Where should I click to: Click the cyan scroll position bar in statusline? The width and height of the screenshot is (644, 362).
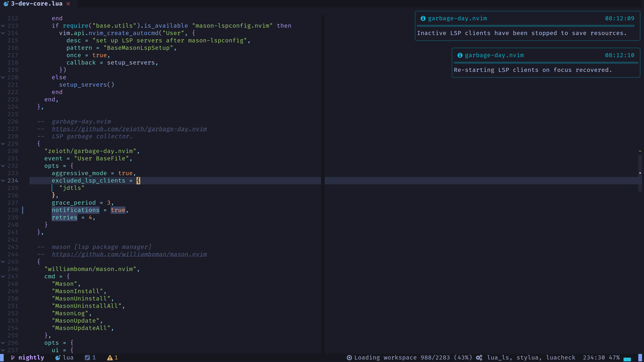tap(627, 359)
